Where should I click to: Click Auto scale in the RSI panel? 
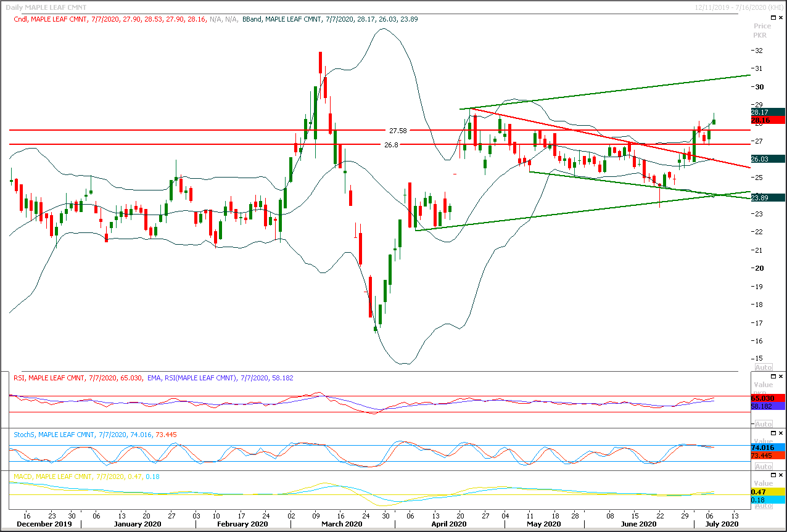764,424
